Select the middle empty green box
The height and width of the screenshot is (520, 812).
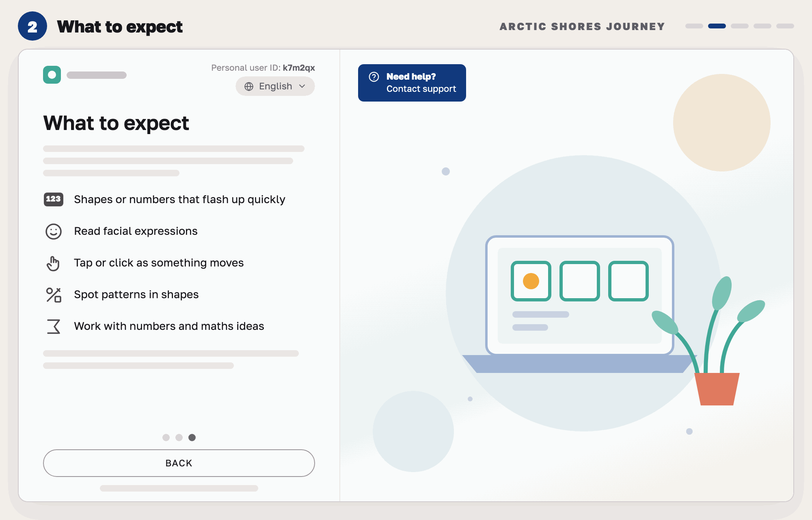tap(580, 281)
